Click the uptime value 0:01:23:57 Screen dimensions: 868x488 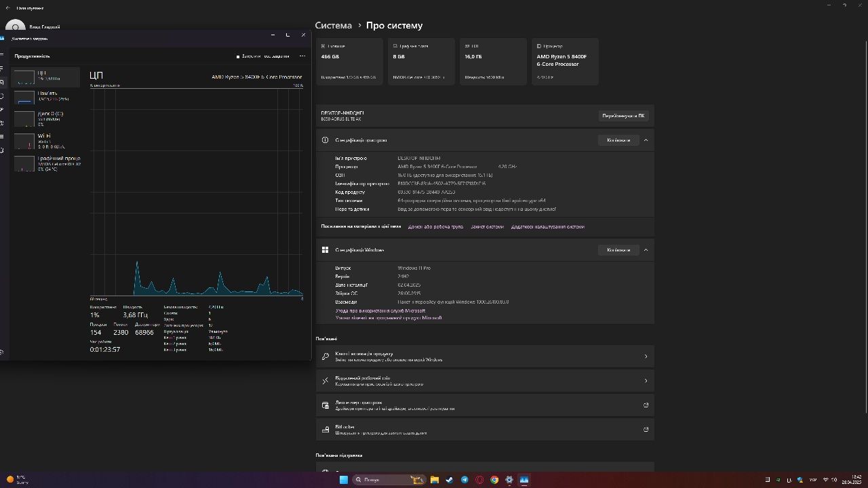click(x=105, y=349)
